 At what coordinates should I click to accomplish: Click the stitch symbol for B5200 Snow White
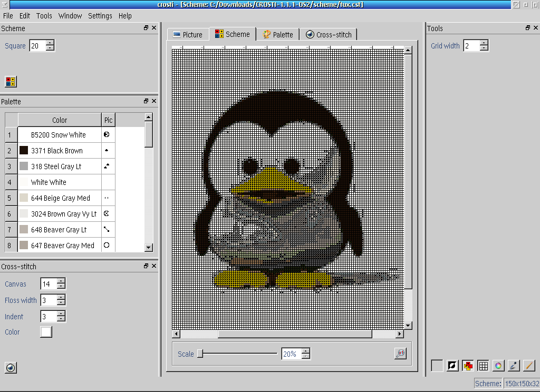(107, 134)
